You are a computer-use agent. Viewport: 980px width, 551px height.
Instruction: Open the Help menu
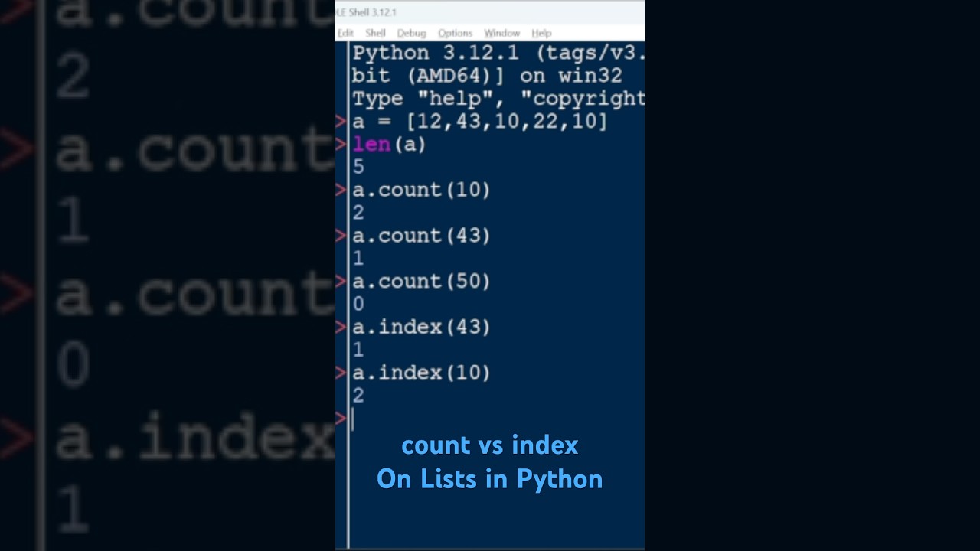pos(541,33)
